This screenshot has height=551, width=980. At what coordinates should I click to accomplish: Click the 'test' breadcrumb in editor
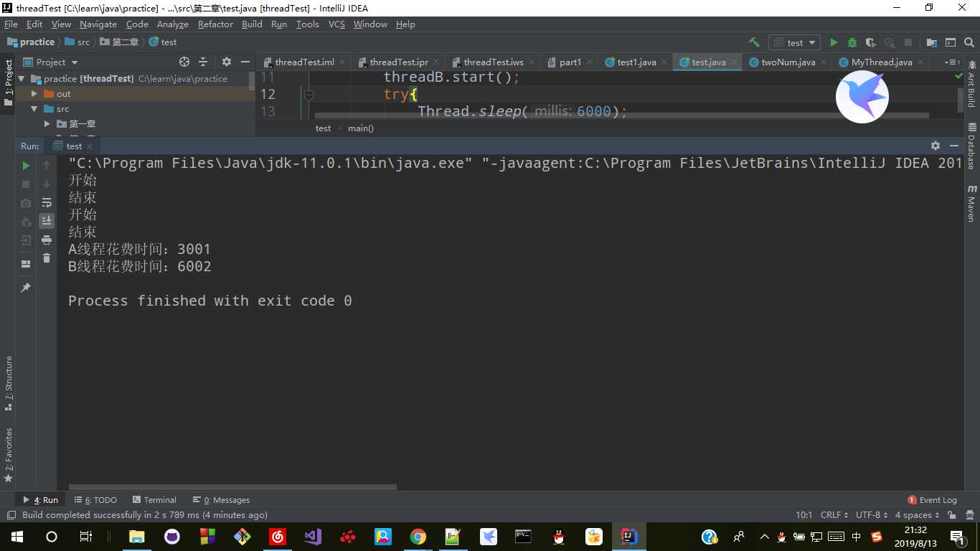point(323,128)
